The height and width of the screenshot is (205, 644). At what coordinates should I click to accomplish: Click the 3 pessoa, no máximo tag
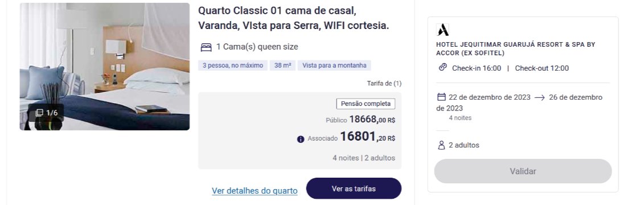click(233, 65)
